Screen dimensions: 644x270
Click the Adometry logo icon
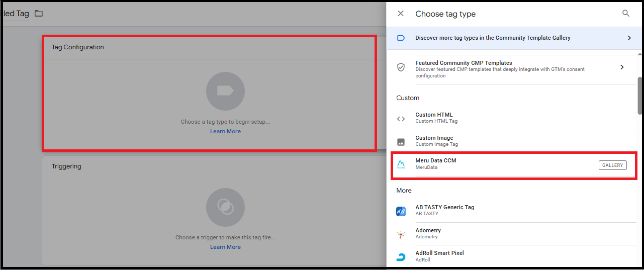pyautogui.click(x=401, y=234)
